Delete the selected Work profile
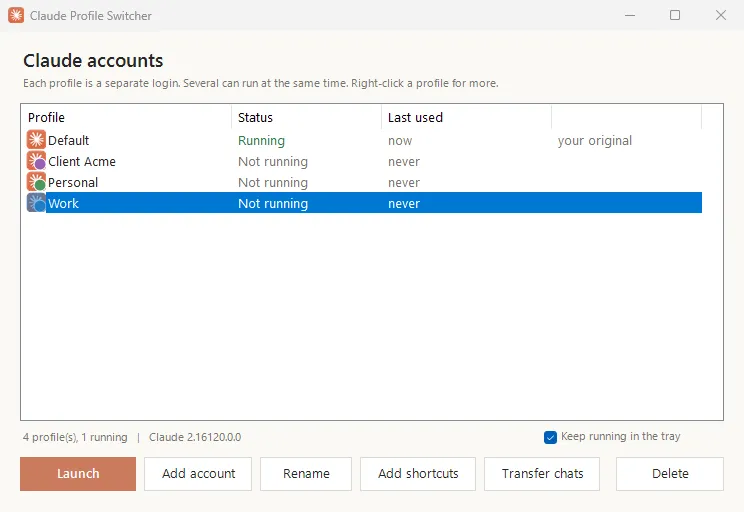 point(670,474)
